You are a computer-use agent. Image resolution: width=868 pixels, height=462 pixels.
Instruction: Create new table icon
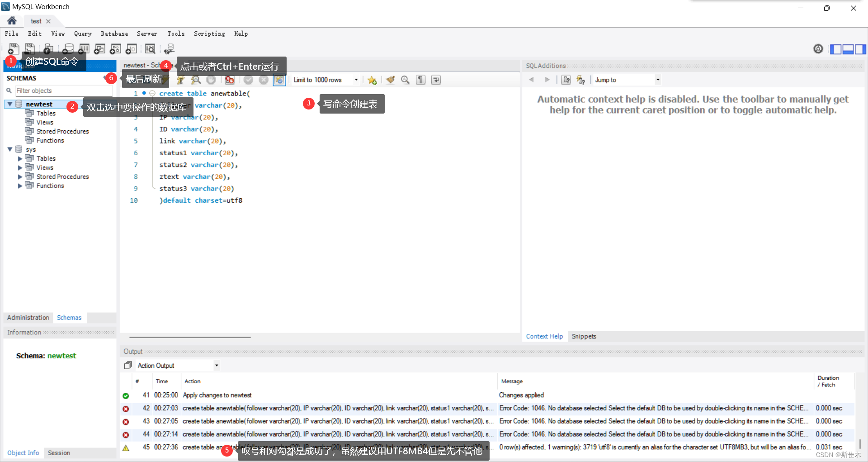[x=84, y=48]
